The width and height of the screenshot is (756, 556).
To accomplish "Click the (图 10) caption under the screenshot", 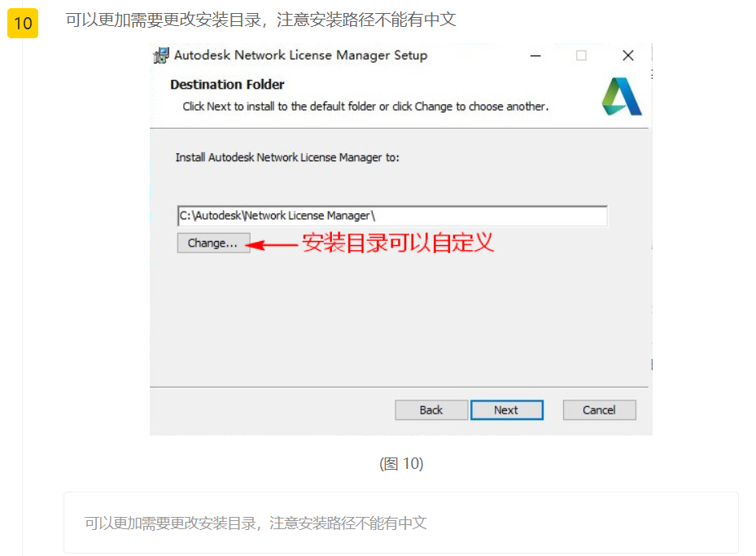I will point(401,464).
